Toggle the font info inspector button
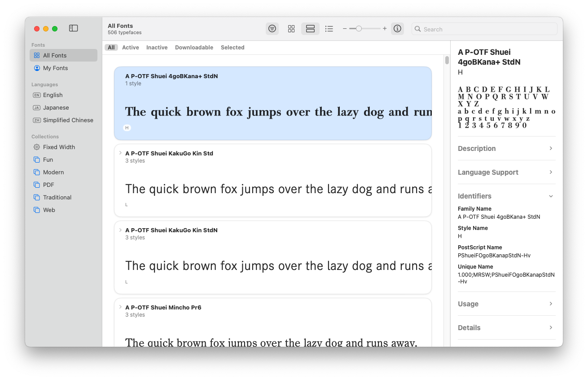 coord(397,29)
